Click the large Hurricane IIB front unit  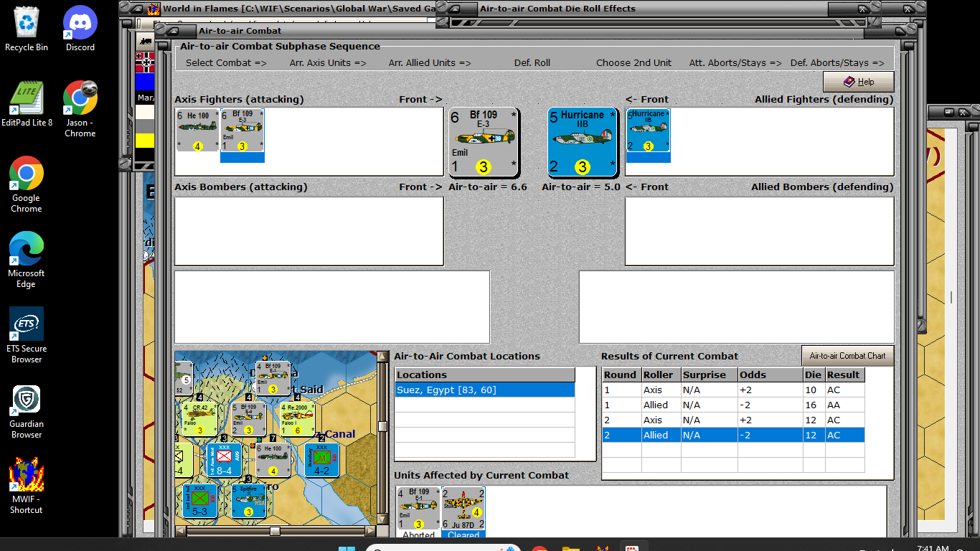click(x=583, y=142)
